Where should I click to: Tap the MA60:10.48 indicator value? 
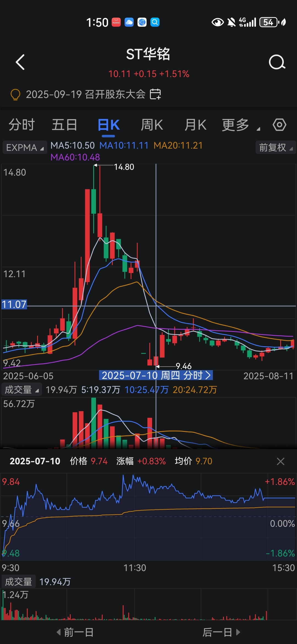pyautogui.click(x=75, y=157)
